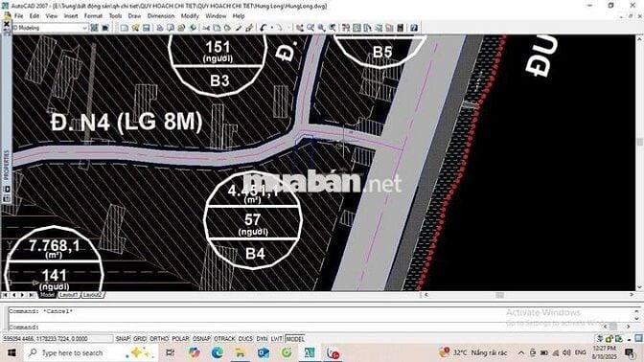This screenshot has width=644, height=362.
Task: Toggle POLAR tracking in status bar
Action: tap(180, 339)
